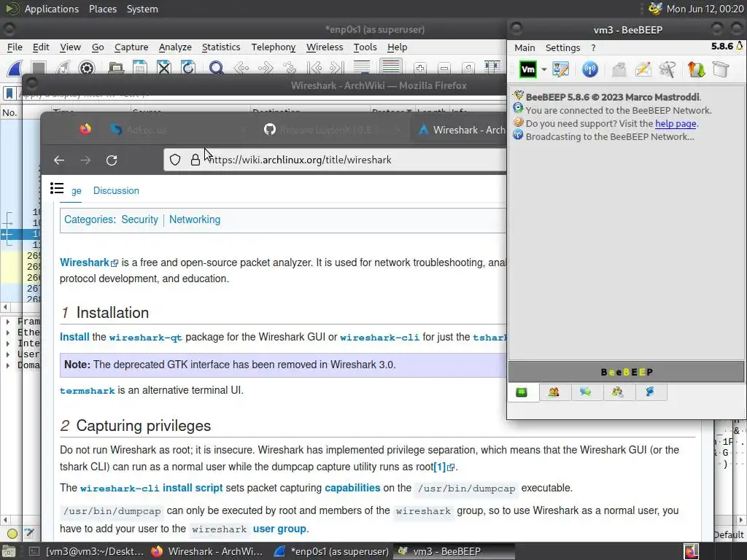This screenshot has width=747, height=560.
Task: Close capture file icon in Wireshark toolbar
Action: [x=164, y=68]
